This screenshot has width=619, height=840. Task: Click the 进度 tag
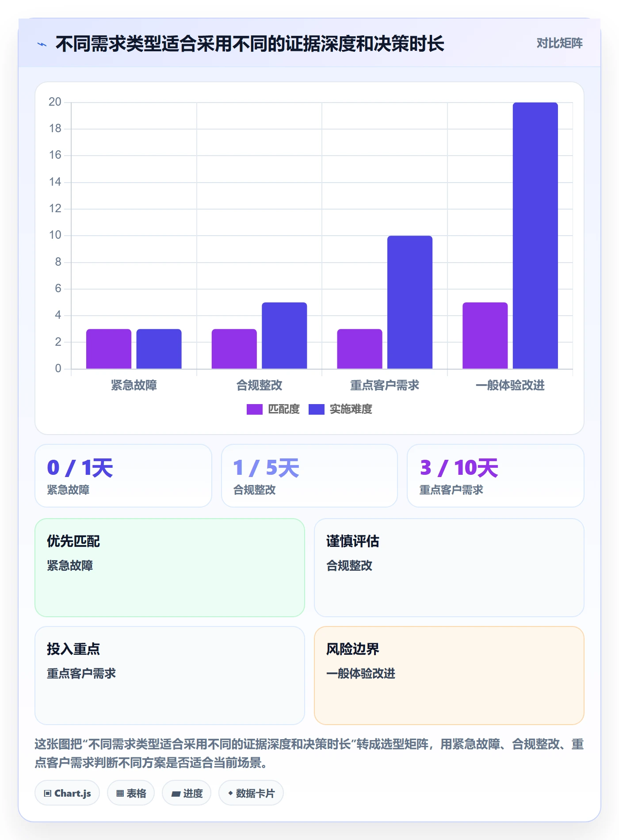click(x=187, y=793)
